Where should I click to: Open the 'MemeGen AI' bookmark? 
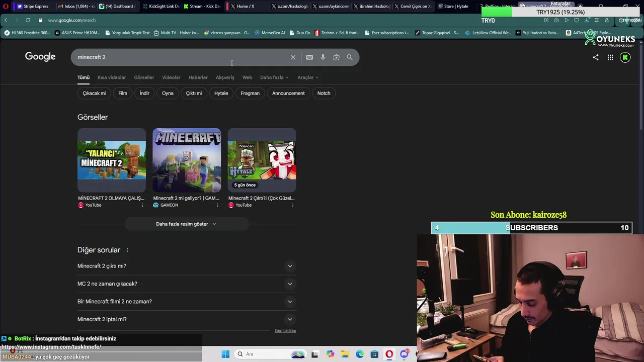click(x=270, y=33)
